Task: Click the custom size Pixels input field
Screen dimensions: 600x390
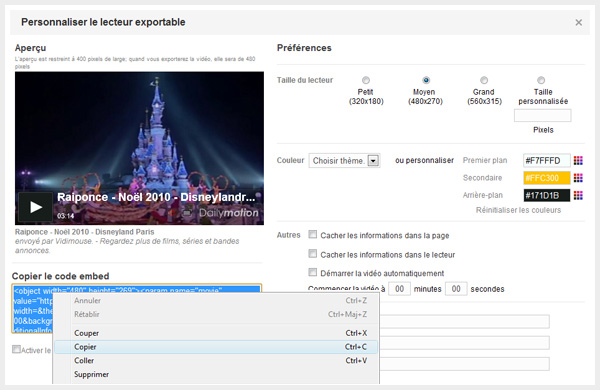Action: click(x=543, y=115)
